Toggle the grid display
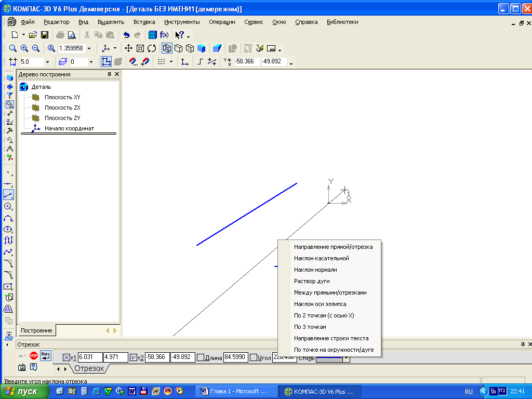 point(161,61)
